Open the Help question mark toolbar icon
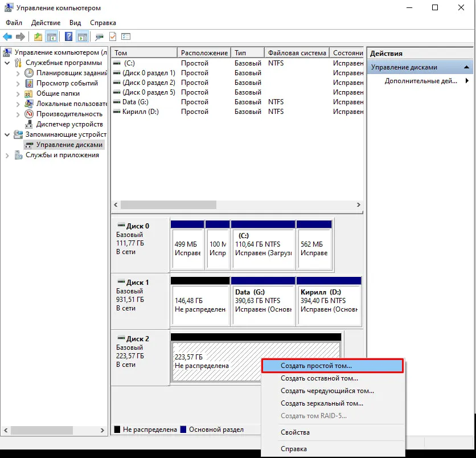This screenshot has height=458, width=476. coord(68,37)
